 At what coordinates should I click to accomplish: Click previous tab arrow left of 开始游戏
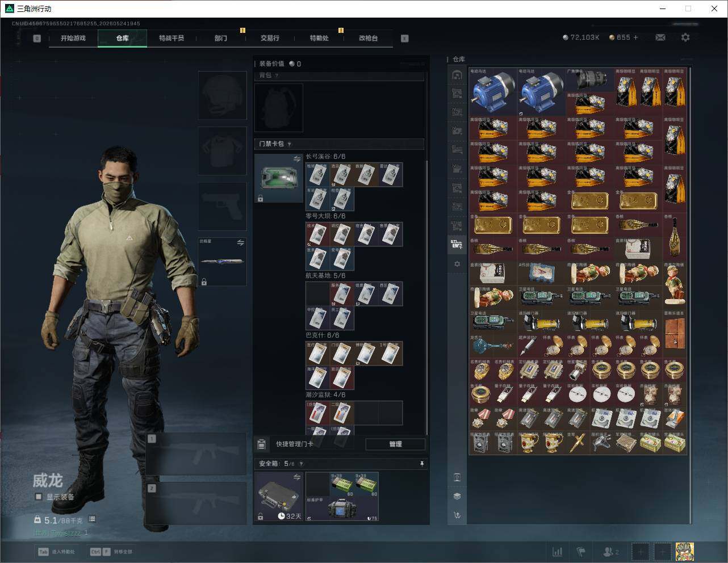click(x=37, y=39)
